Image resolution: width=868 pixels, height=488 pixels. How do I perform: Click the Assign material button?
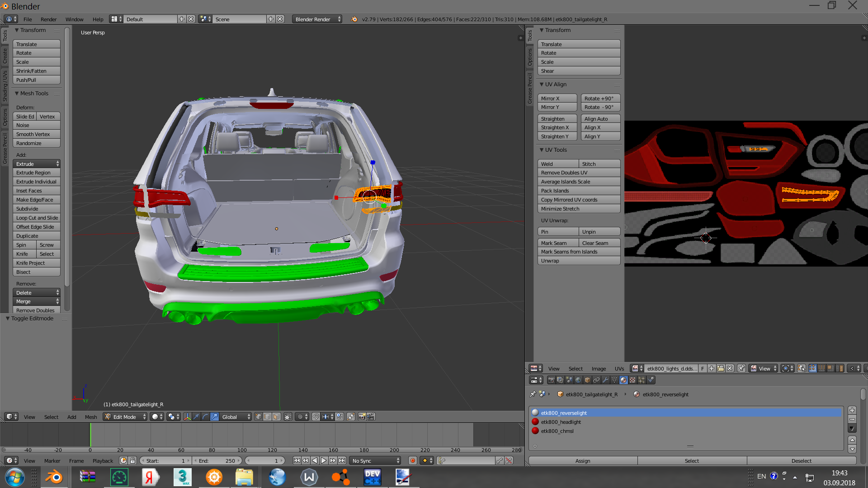tap(583, 460)
